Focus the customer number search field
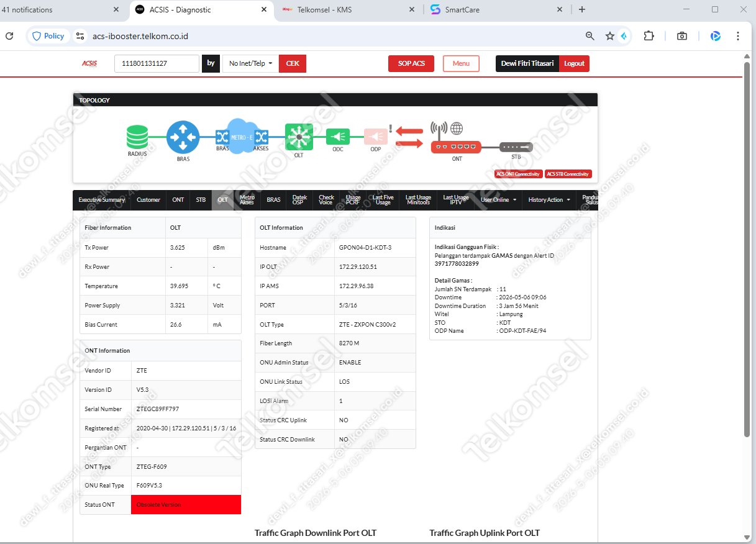Image resolution: width=756 pixels, height=544 pixels. click(x=157, y=63)
